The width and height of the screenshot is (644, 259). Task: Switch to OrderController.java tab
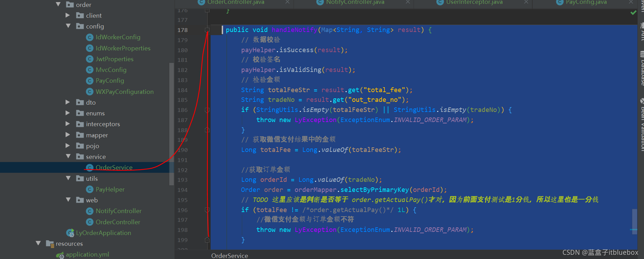236,2
